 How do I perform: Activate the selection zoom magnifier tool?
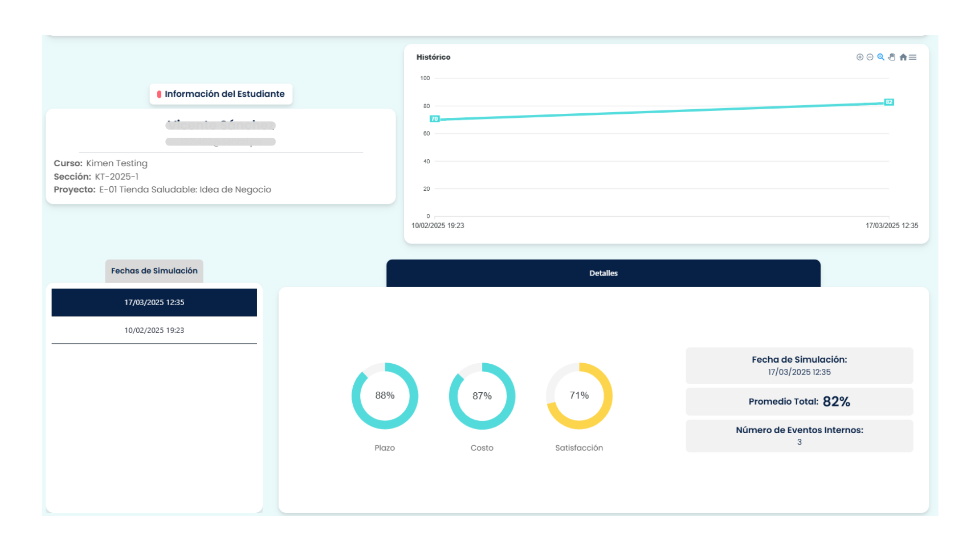(880, 57)
